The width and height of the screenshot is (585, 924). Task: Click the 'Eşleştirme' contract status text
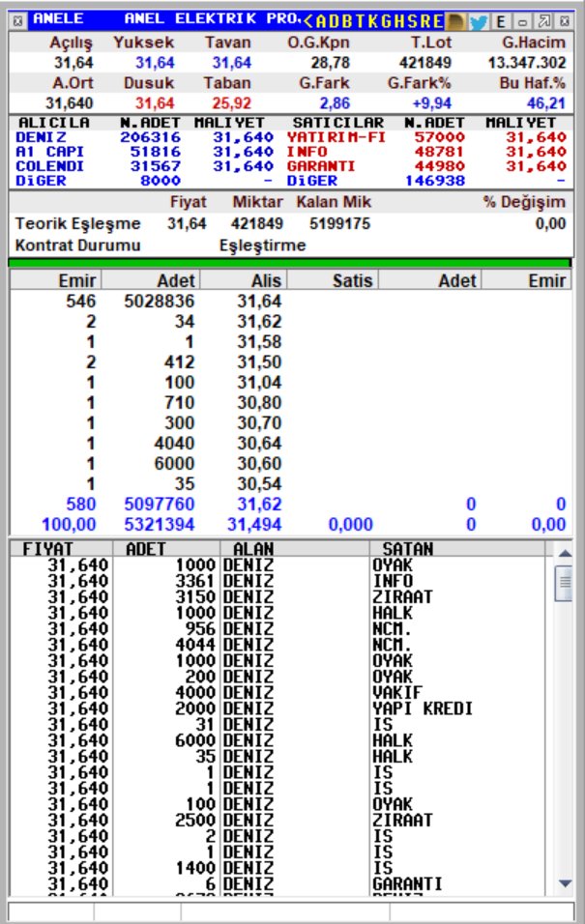click(262, 245)
